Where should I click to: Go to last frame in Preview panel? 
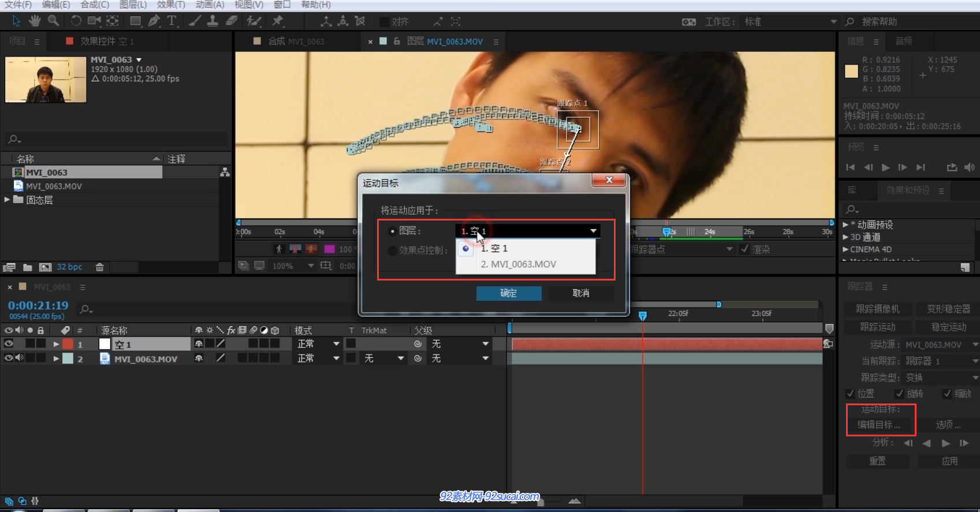click(x=921, y=167)
